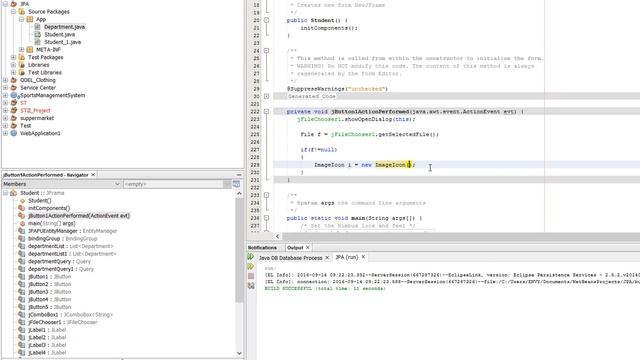Image resolution: width=640 pixels, height=360 pixels.
Task: Select jFileChooser1 field in Navigator
Action: [x=62, y=322]
